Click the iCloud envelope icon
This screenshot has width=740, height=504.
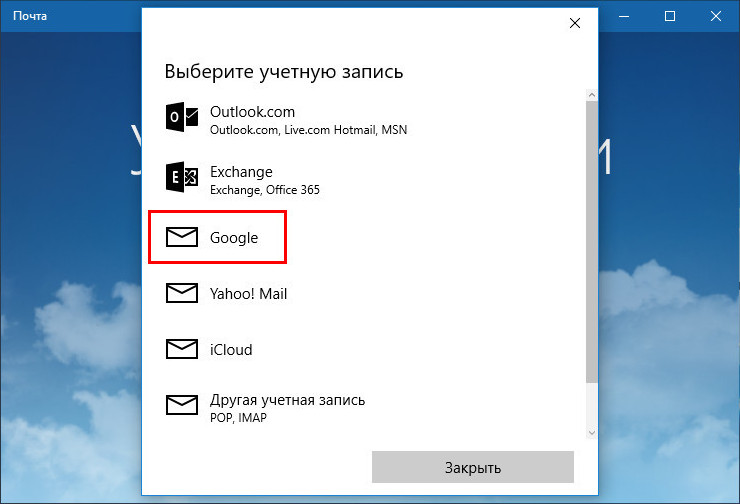point(182,349)
